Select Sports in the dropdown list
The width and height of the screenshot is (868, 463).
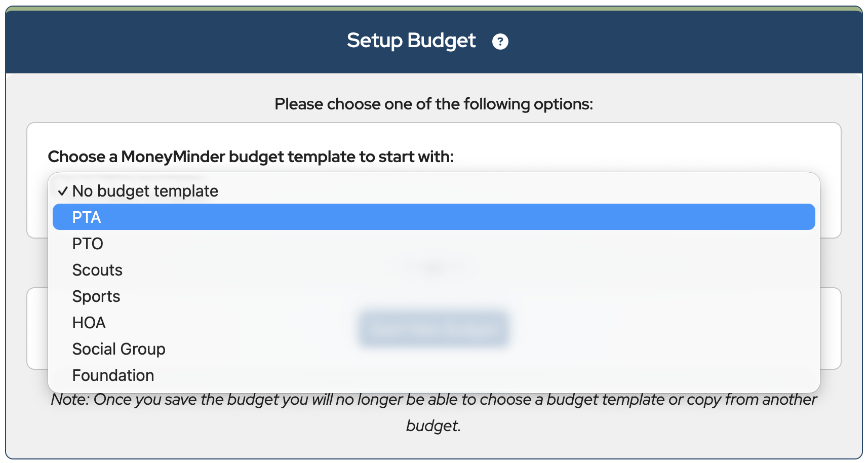96,296
